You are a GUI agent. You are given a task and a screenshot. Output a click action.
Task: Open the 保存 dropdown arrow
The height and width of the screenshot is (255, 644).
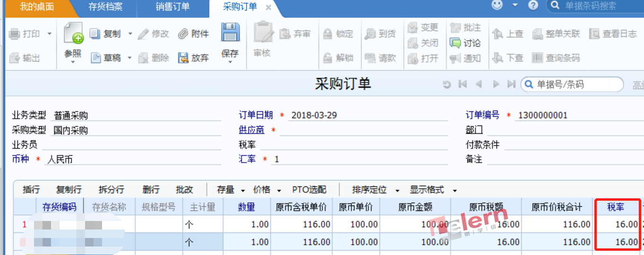[230, 62]
